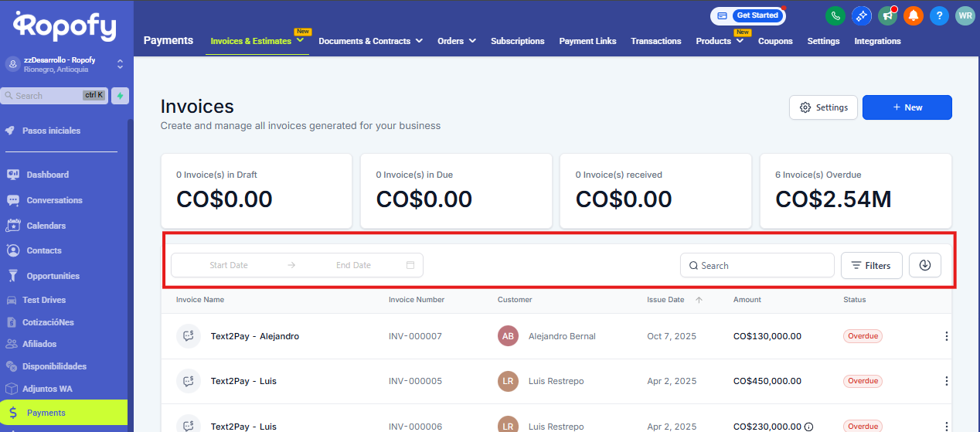Go to the Transactions tab
Screen dimensions: 980x432
[655, 41]
